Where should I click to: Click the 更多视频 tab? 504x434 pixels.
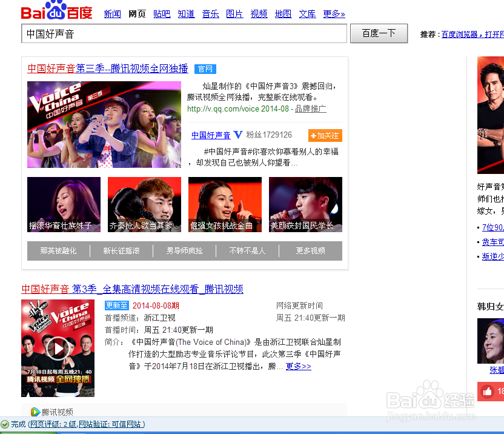click(x=311, y=250)
